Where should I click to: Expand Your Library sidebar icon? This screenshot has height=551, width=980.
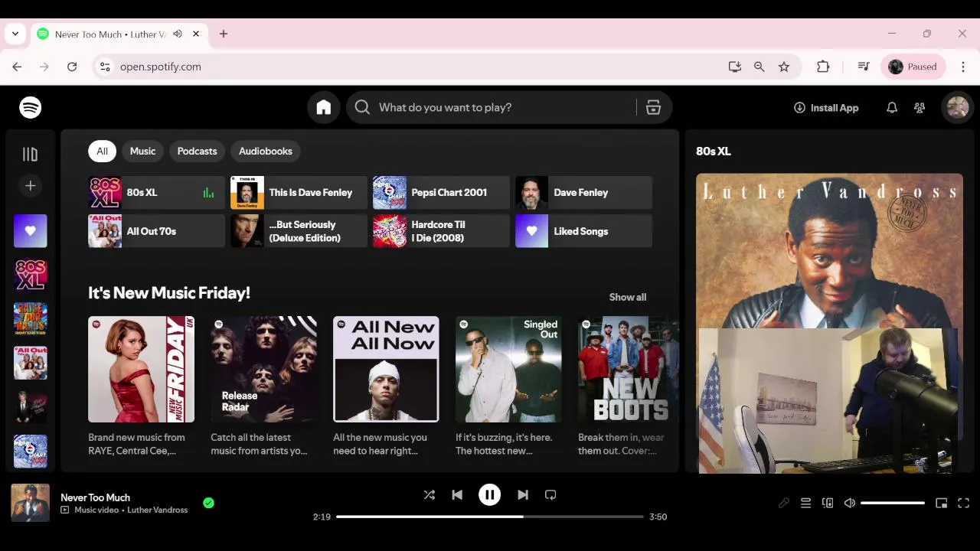click(30, 155)
